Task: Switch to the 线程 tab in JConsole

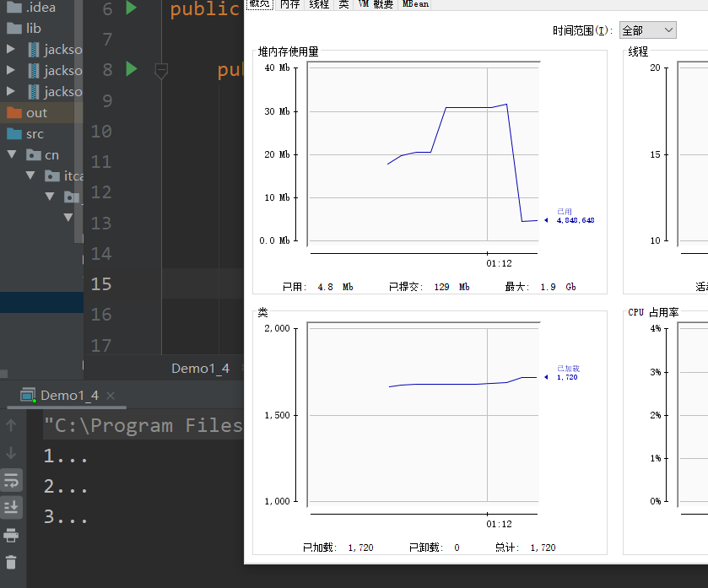Action: 318,5
